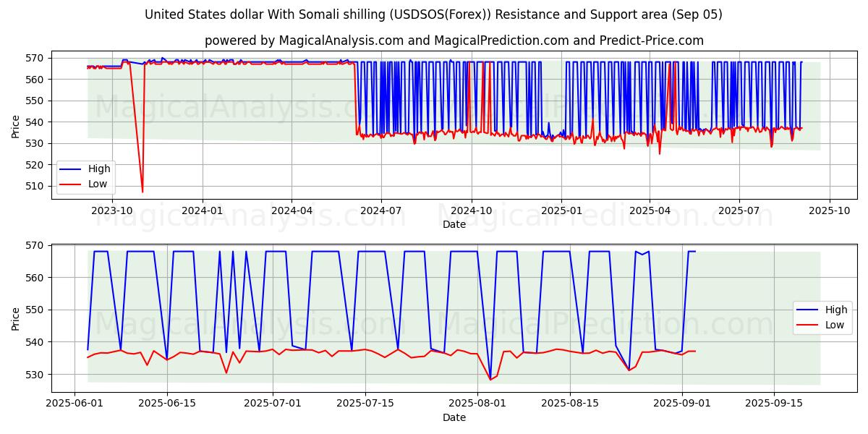Viewport: 868px width, 434px height.
Task: Click the 2025-09-01 tick label
Action: tap(682, 403)
